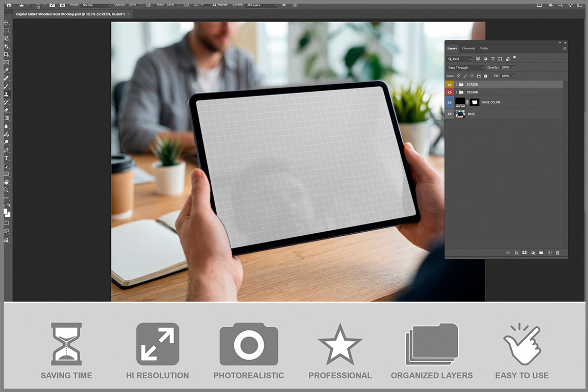Select the Gradient tool
This screenshot has width=588, height=392.
coord(7,118)
